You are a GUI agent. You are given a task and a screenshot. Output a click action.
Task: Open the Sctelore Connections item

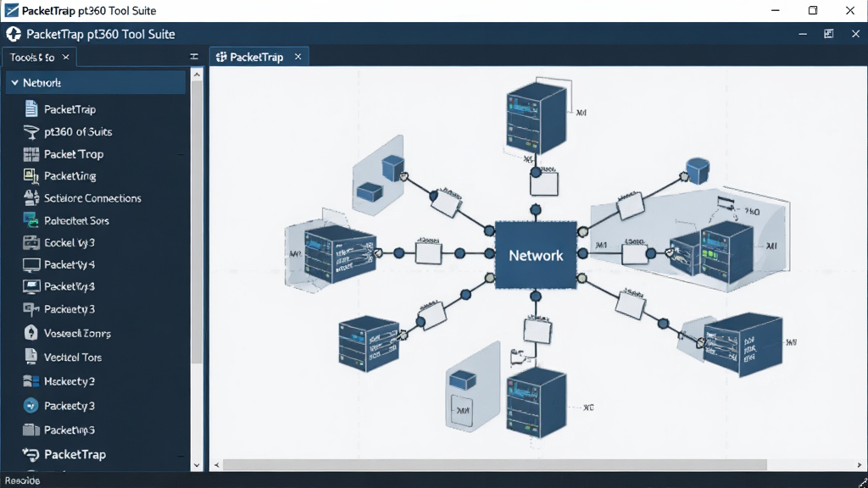coord(92,198)
